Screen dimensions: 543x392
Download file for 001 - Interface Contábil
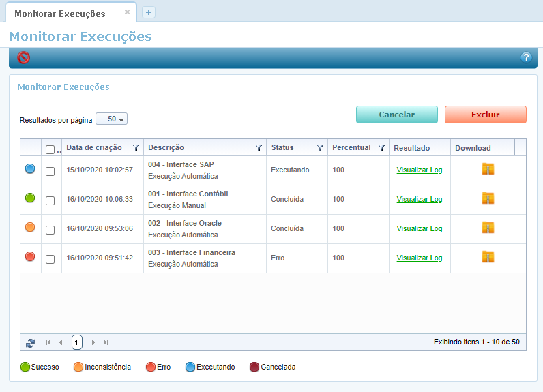point(488,198)
